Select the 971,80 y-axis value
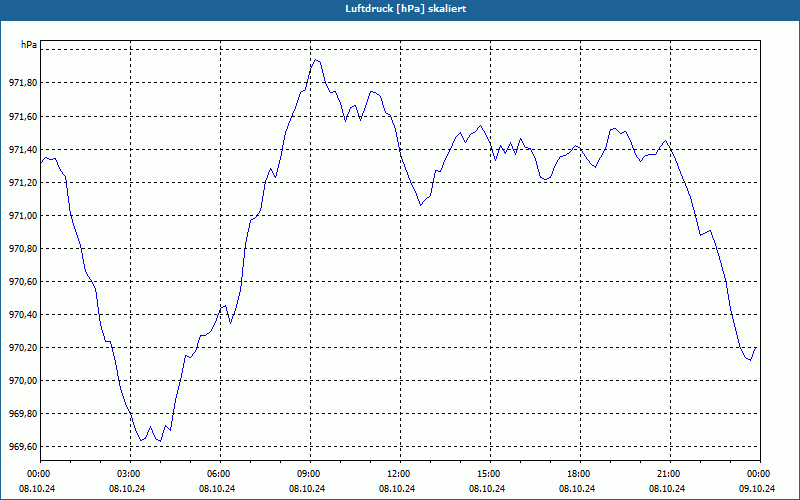This screenshot has height=500, width=800. (x=24, y=83)
